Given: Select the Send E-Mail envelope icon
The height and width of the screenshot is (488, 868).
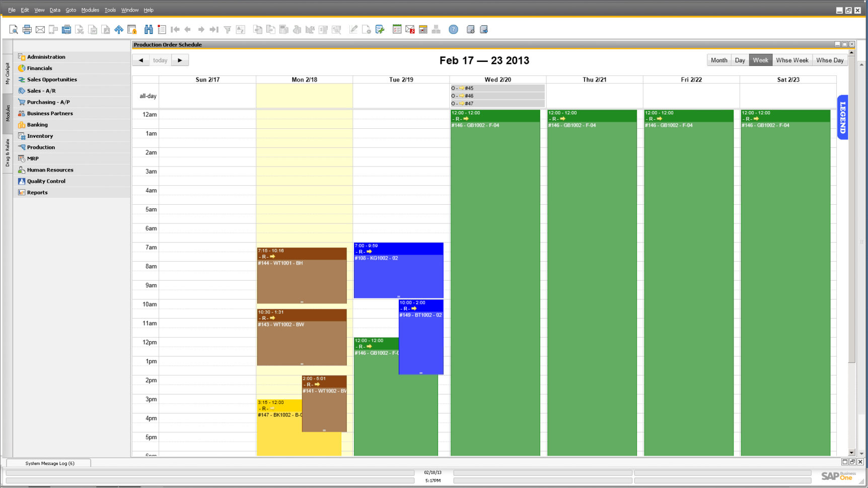Looking at the screenshot, I should [40, 29].
